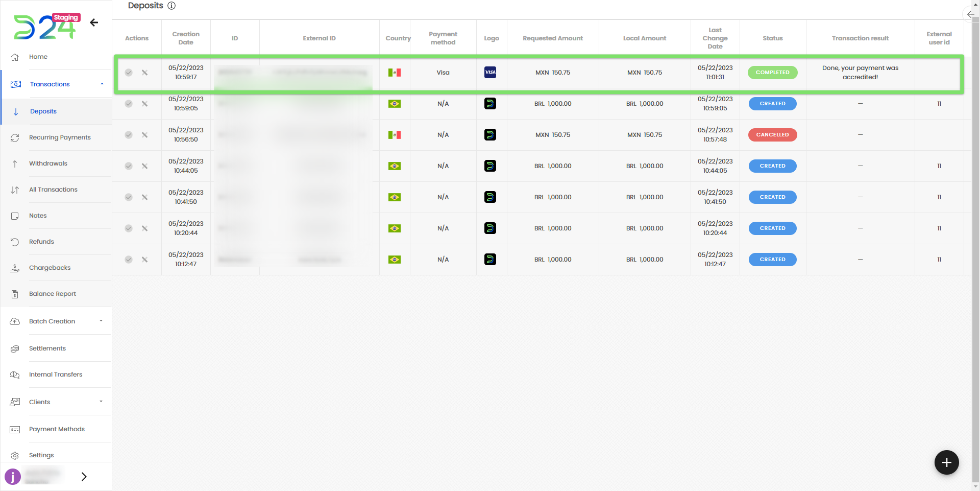Click the green COMPLETED status badge
The height and width of the screenshot is (491, 980).
[772, 73]
